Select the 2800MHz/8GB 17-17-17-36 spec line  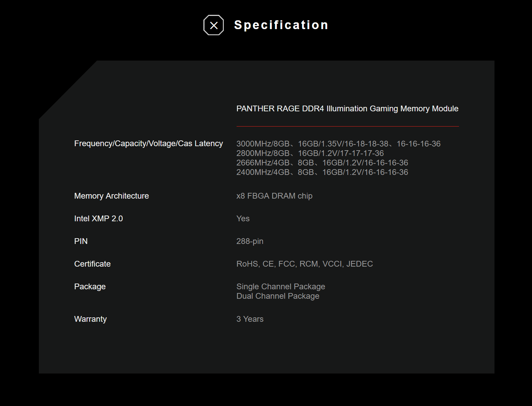click(x=310, y=153)
